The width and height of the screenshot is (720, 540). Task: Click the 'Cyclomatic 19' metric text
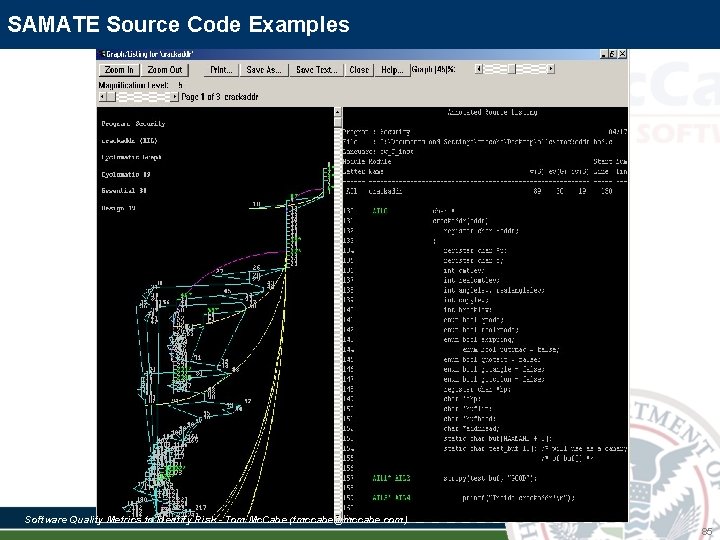(126, 174)
